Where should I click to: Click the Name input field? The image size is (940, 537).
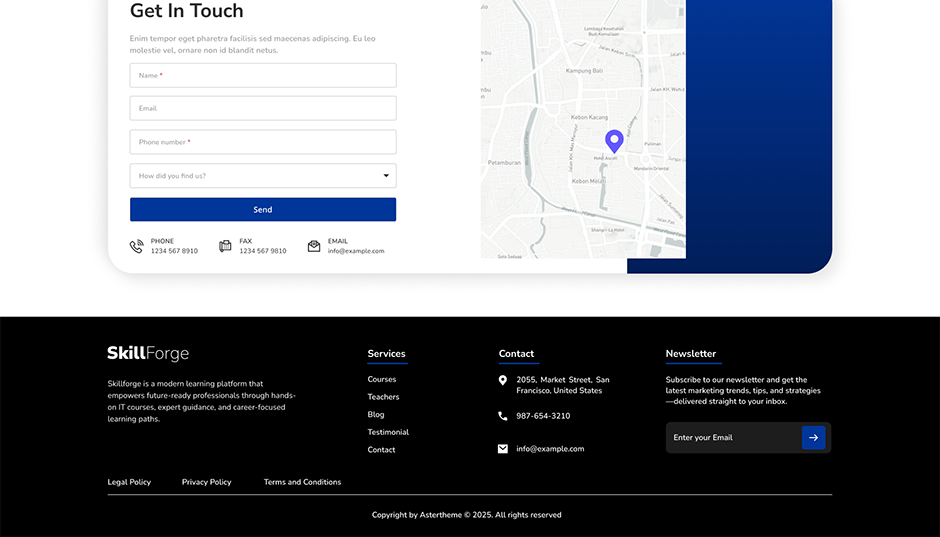[263, 75]
